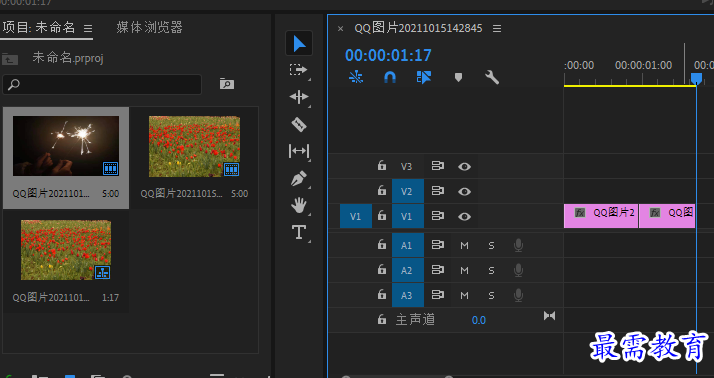Viewport: 714px width, 378px height.
Task: Pick the Razor tool
Action: 299,124
